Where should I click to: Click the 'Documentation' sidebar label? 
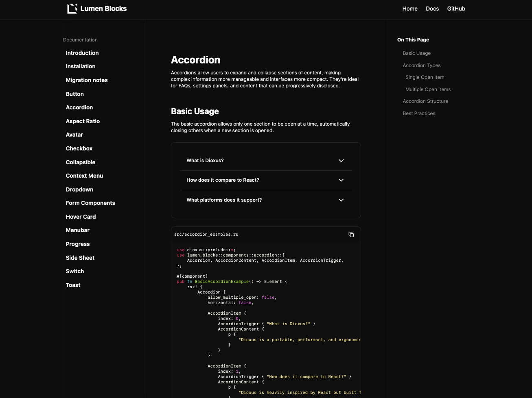80,40
